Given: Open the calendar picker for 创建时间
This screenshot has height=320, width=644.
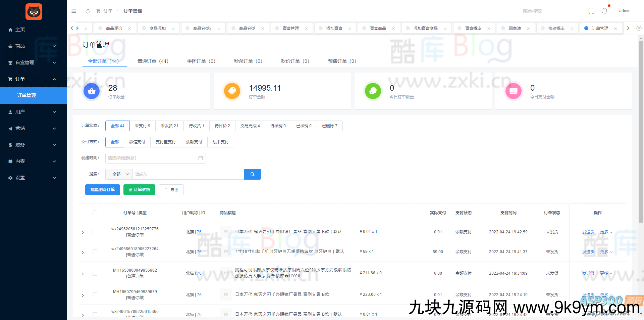Looking at the screenshot, I should coord(201,158).
